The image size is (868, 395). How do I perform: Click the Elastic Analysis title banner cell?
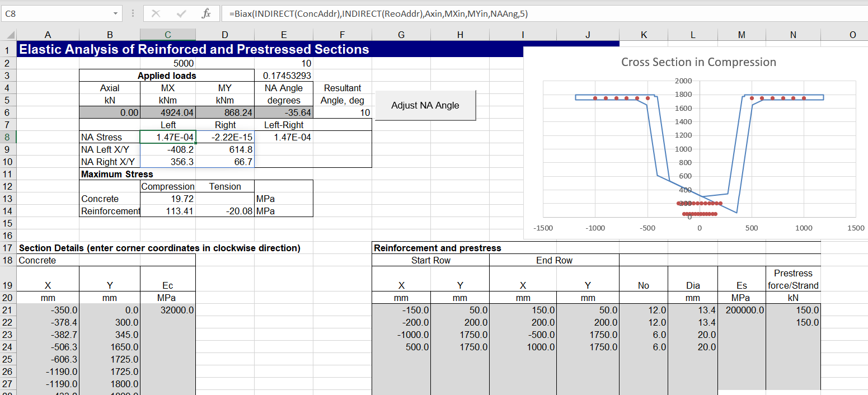[194, 49]
